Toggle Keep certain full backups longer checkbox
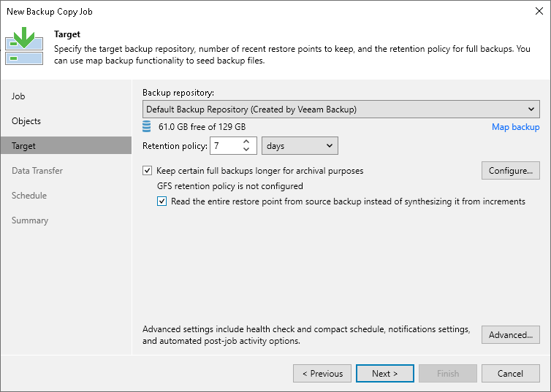 tap(147, 171)
